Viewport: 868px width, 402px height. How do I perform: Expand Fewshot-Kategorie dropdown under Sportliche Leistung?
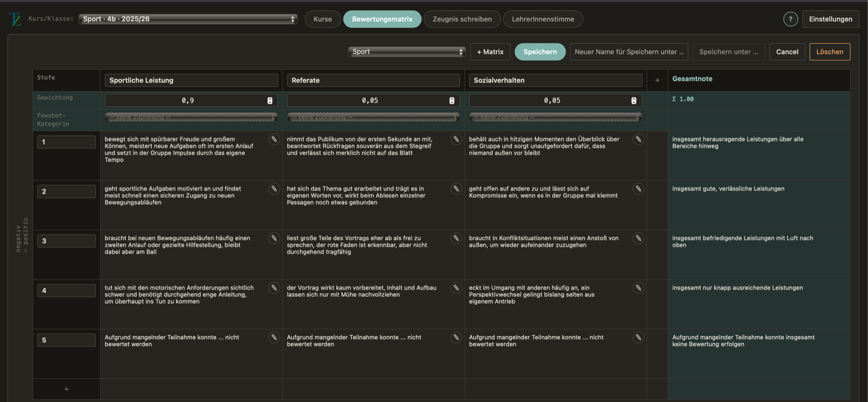(x=191, y=117)
